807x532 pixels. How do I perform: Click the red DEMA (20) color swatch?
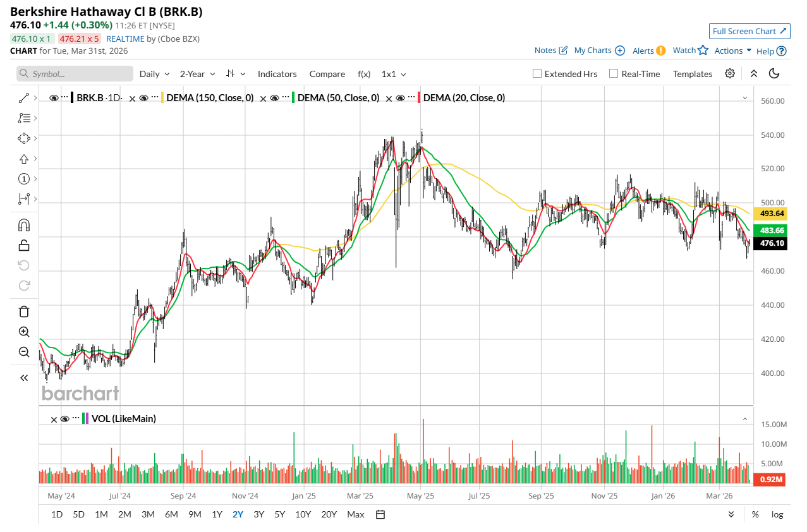tap(420, 97)
